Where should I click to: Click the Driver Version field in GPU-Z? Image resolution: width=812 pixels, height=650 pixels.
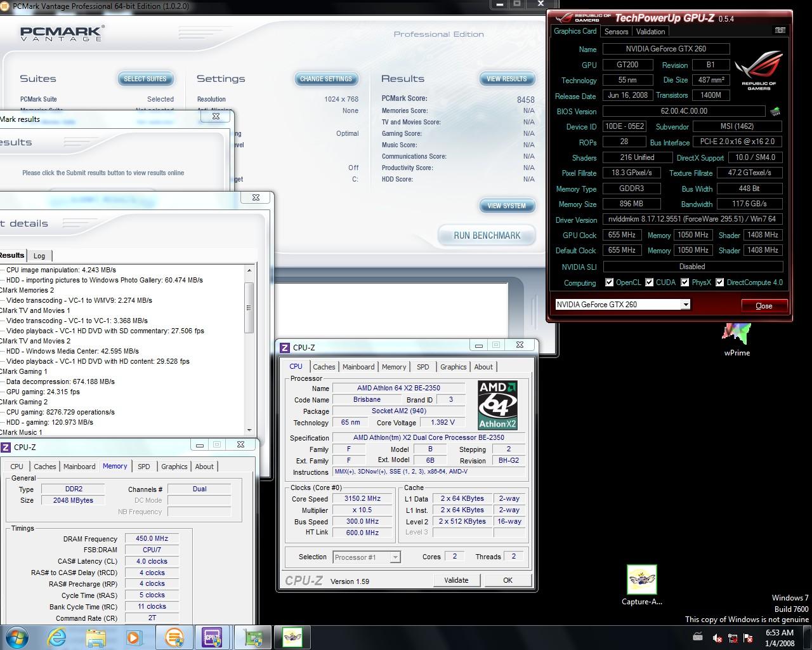click(x=692, y=220)
